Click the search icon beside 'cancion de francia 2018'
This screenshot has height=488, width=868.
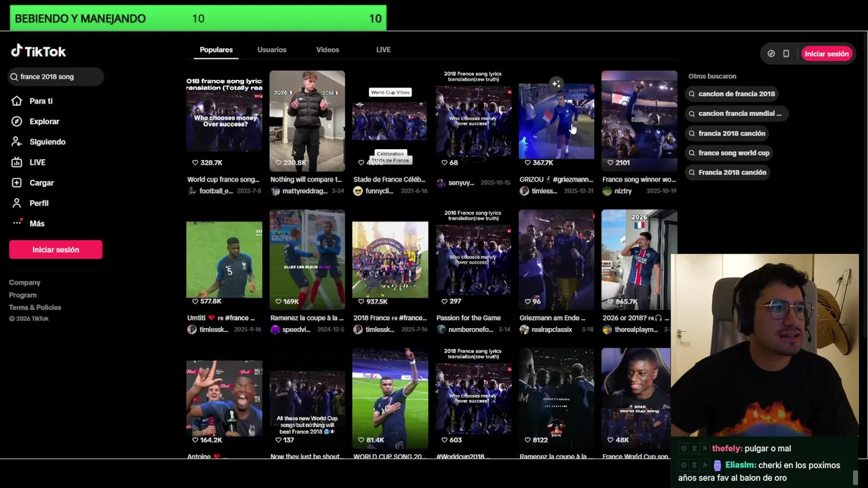[x=692, y=94]
